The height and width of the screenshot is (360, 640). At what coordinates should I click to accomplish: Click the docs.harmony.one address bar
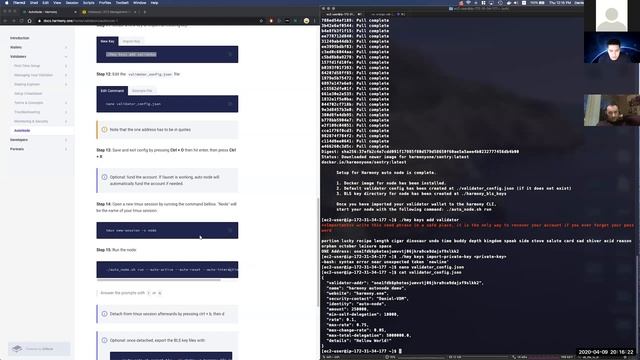[147, 20]
